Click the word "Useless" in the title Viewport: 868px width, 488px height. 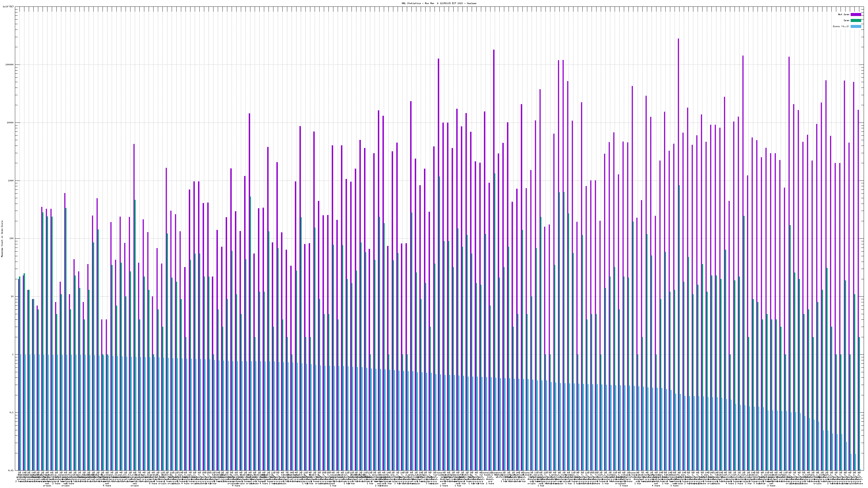click(x=472, y=3)
